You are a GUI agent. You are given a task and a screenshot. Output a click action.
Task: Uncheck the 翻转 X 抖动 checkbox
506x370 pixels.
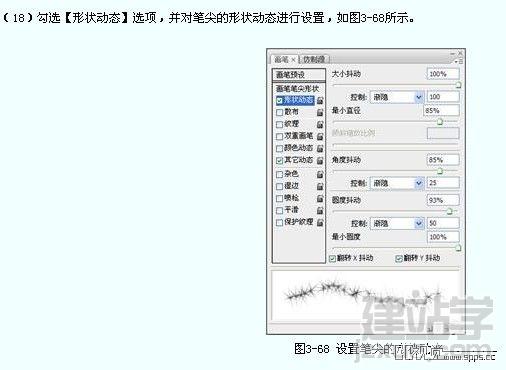(332, 258)
